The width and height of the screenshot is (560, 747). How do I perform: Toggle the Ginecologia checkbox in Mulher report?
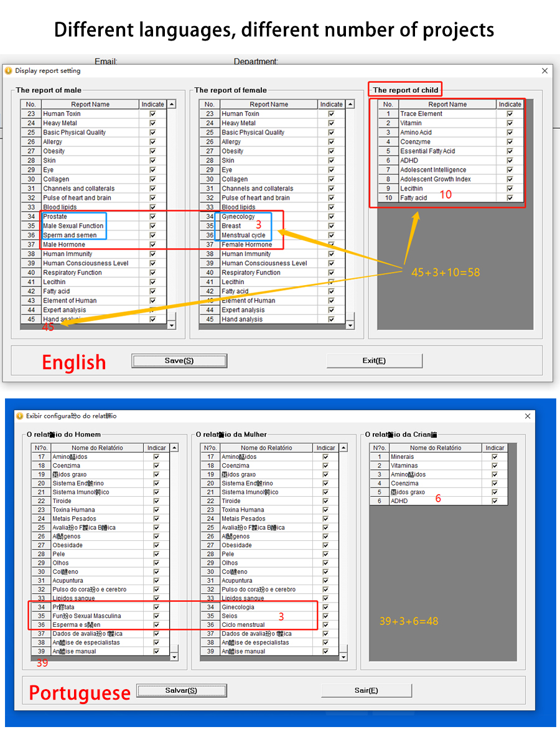point(325,607)
